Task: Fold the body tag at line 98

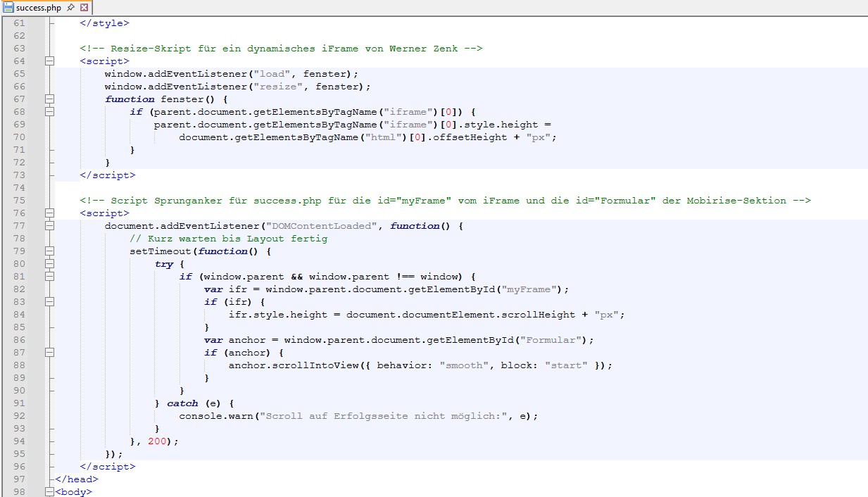Action: (50, 492)
